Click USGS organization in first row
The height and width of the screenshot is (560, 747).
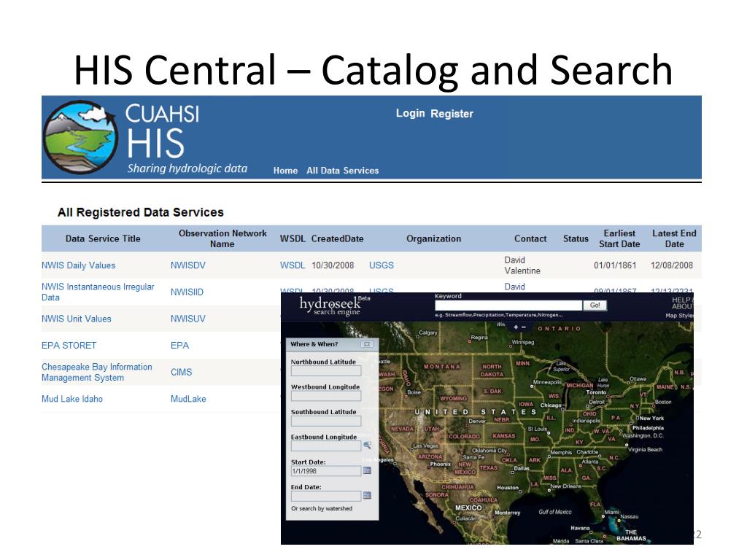tap(381, 265)
